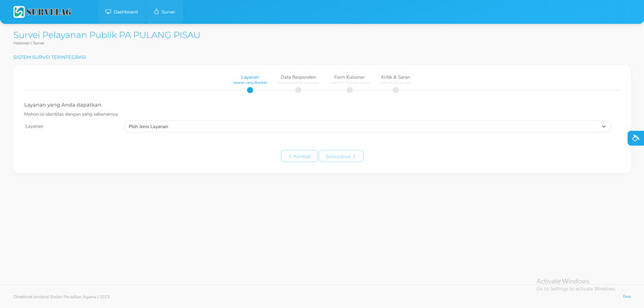644x308 pixels.
Task: Expand the chevron arrow of the Layanan select
Action: click(604, 126)
